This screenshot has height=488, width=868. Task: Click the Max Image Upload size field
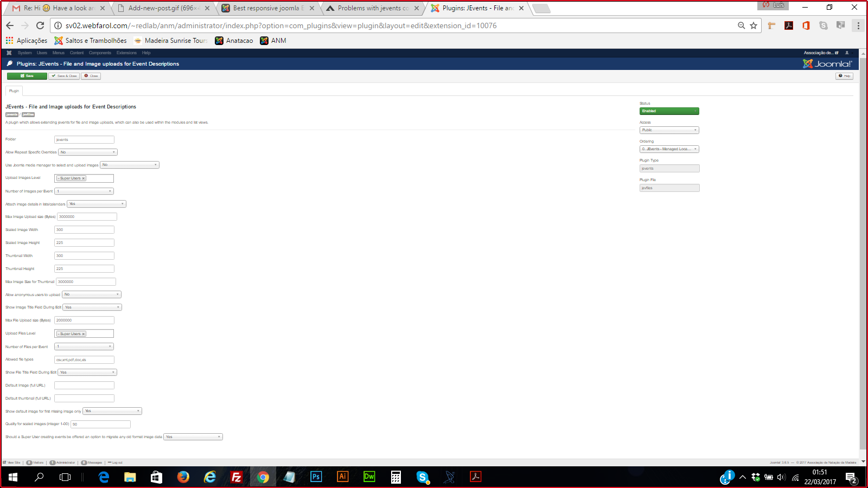coord(87,217)
